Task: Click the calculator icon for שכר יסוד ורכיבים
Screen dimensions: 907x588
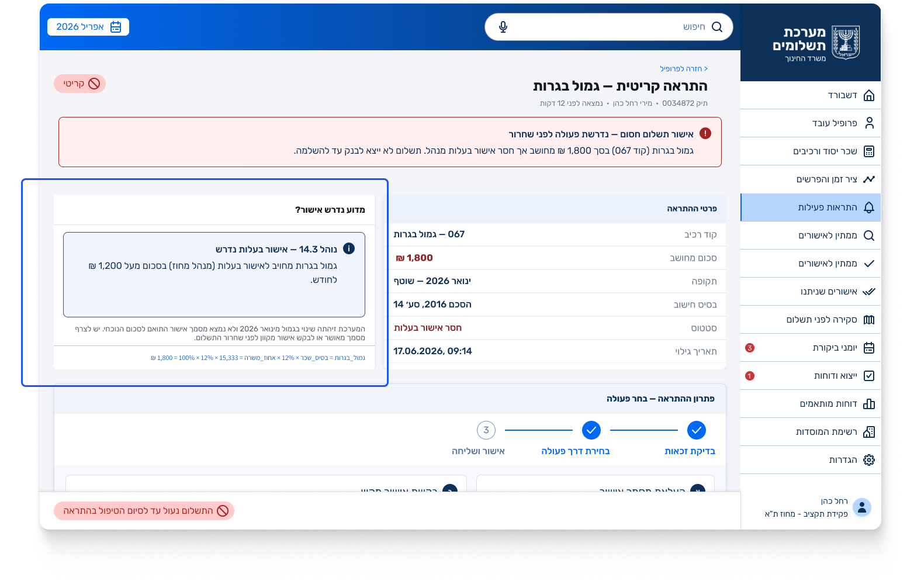Action: (x=869, y=151)
